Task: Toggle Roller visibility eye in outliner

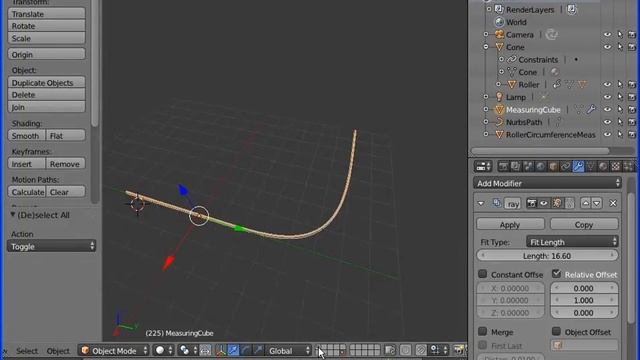Action: [607, 84]
